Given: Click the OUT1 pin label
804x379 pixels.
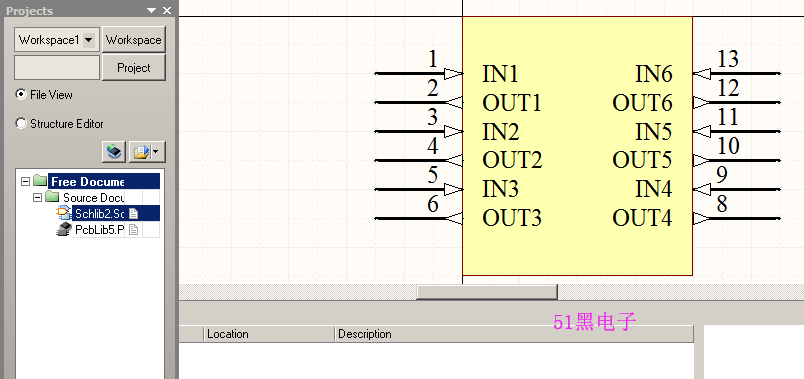Looking at the screenshot, I should [512, 103].
